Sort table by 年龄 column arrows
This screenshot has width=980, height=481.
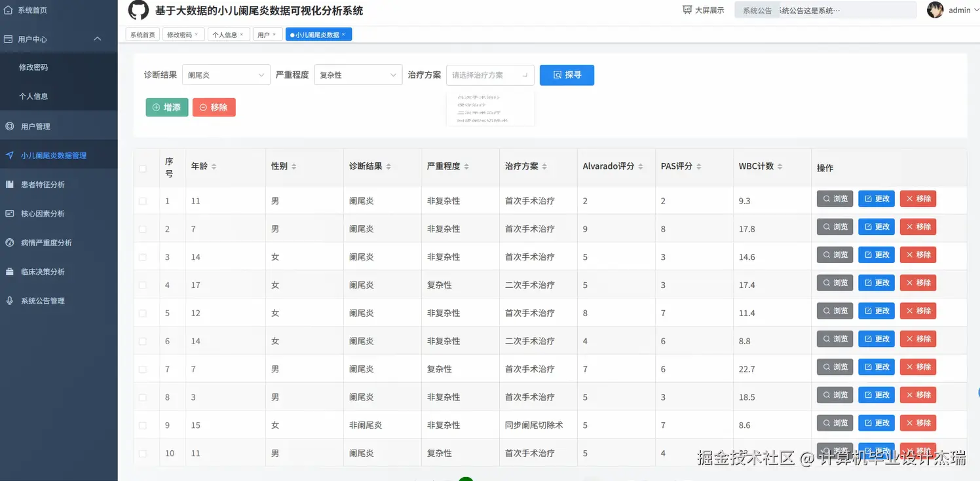tap(214, 167)
